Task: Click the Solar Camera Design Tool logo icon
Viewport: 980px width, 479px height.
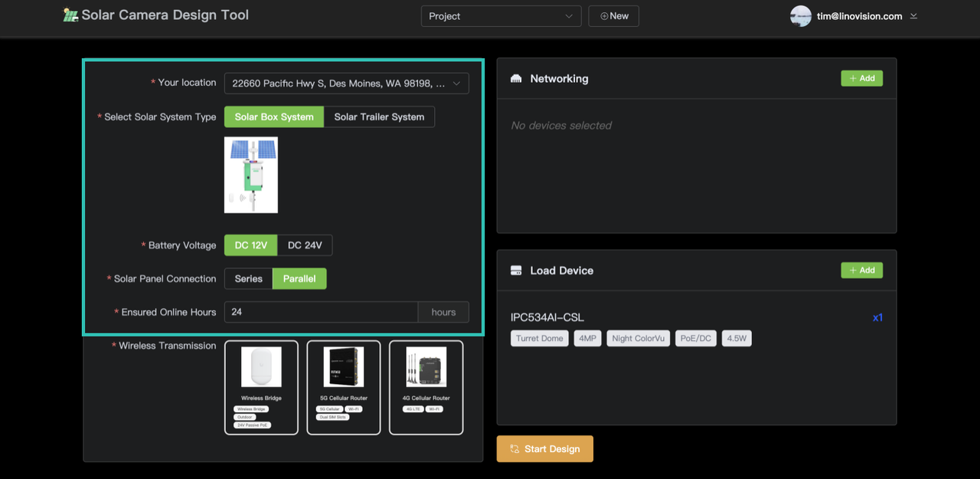Action: pyautogui.click(x=70, y=15)
